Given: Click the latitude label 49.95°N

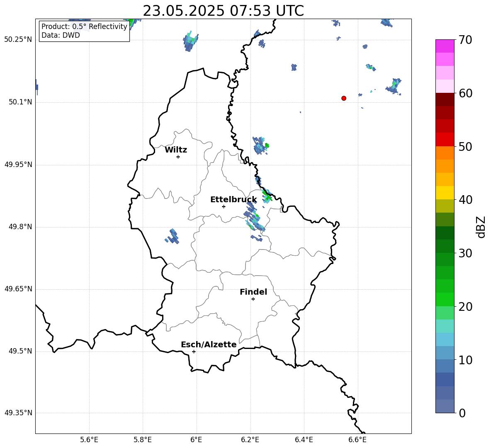Looking at the screenshot, I should tap(18, 165).
